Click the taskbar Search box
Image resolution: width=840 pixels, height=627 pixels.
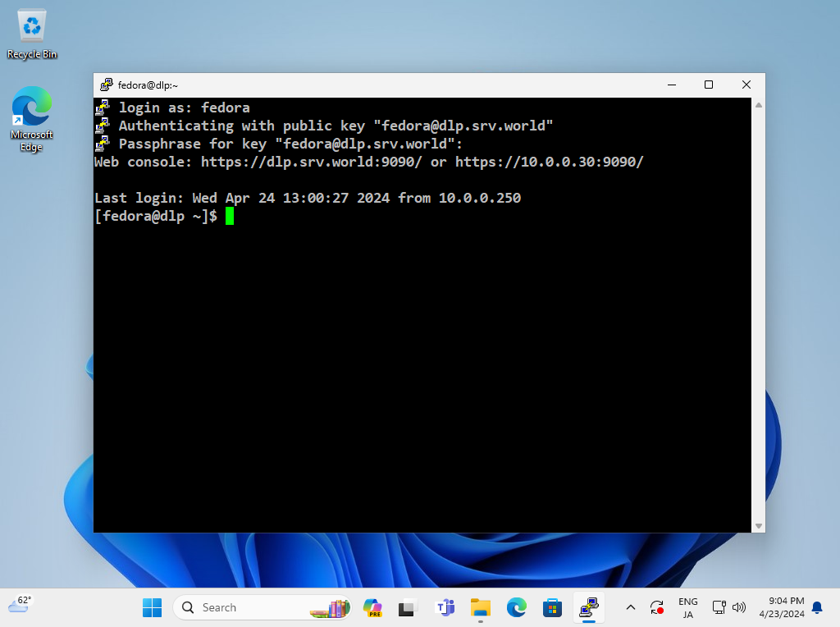click(262, 607)
